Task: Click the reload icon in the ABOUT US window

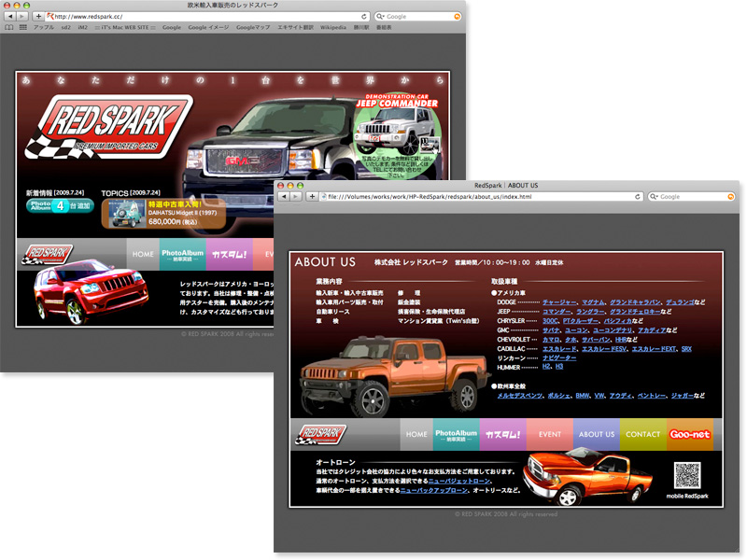Action: [638, 197]
